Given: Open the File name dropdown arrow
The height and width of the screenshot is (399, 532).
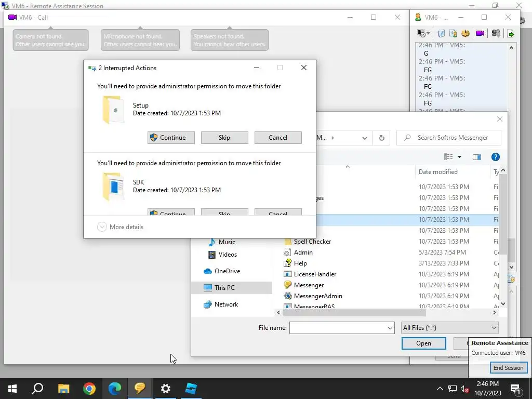Looking at the screenshot, I should pos(390,328).
